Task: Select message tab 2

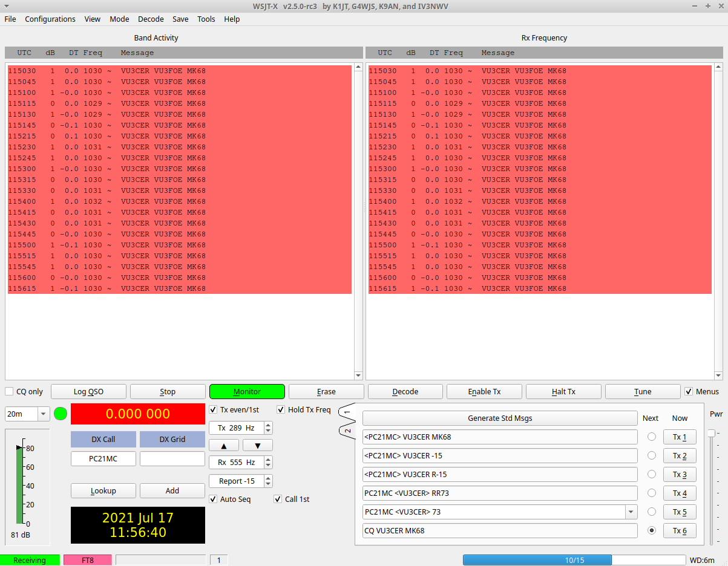Action: (x=347, y=432)
